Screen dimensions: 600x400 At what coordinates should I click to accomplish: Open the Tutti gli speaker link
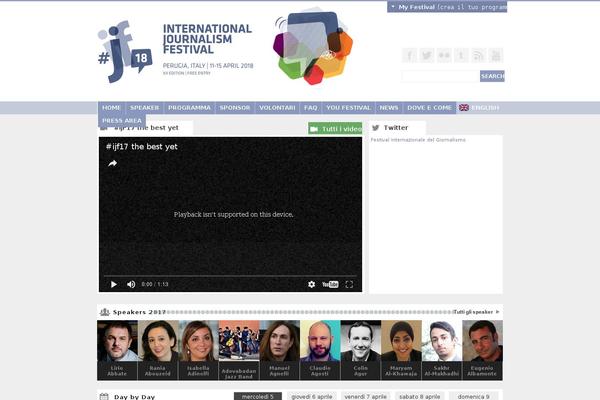point(476,312)
